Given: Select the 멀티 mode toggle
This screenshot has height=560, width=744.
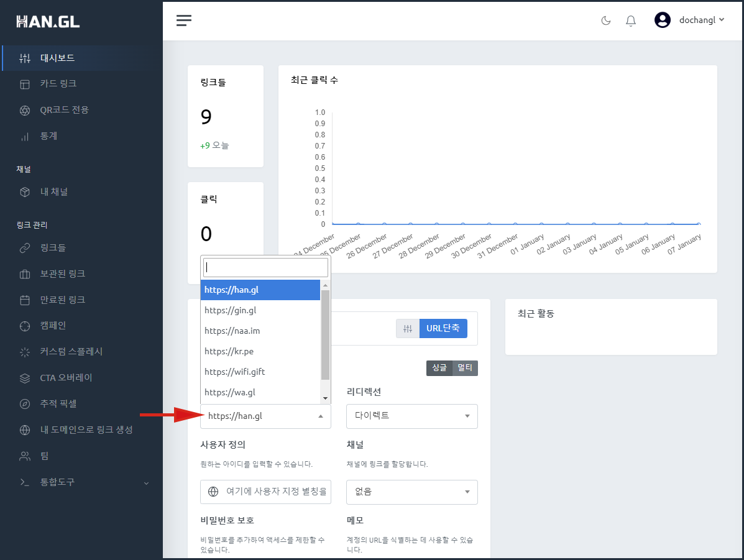Looking at the screenshot, I should click(465, 368).
